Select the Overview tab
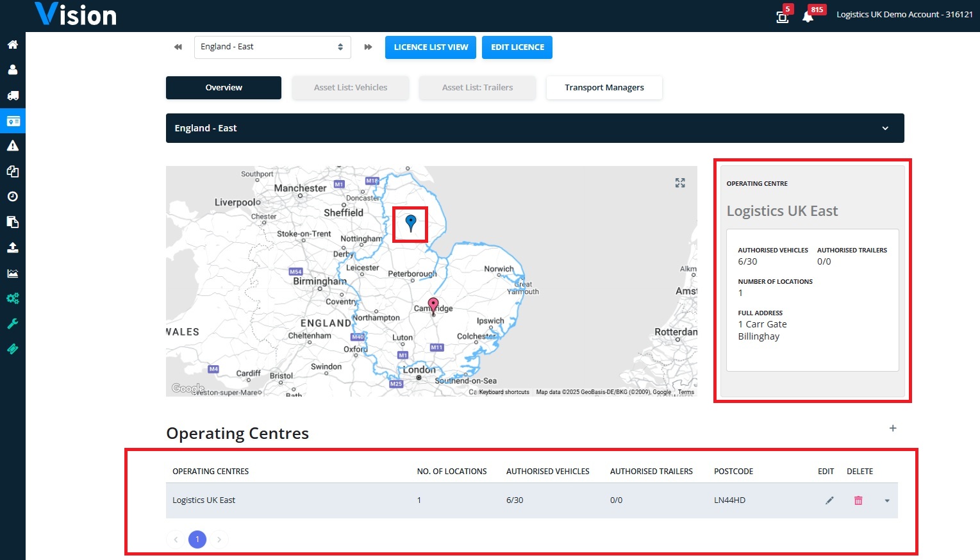 tap(224, 88)
